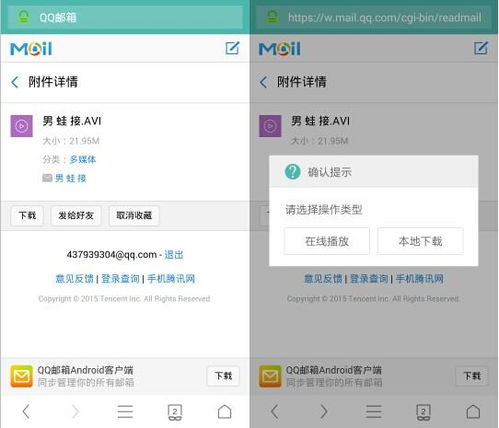Choose 在线播放 in the confirm dialog
499x428 pixels.
(x=327, y=241)
